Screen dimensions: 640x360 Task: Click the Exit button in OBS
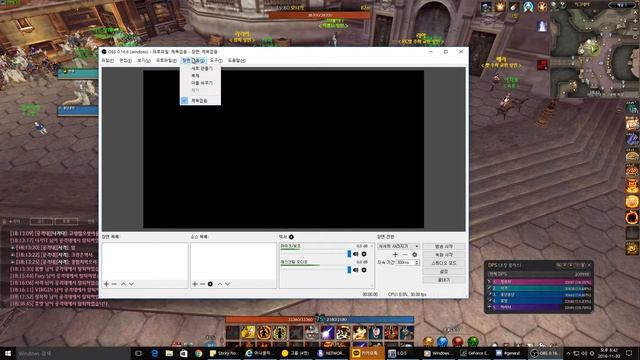pyautogui.click(x=444, y=280)
